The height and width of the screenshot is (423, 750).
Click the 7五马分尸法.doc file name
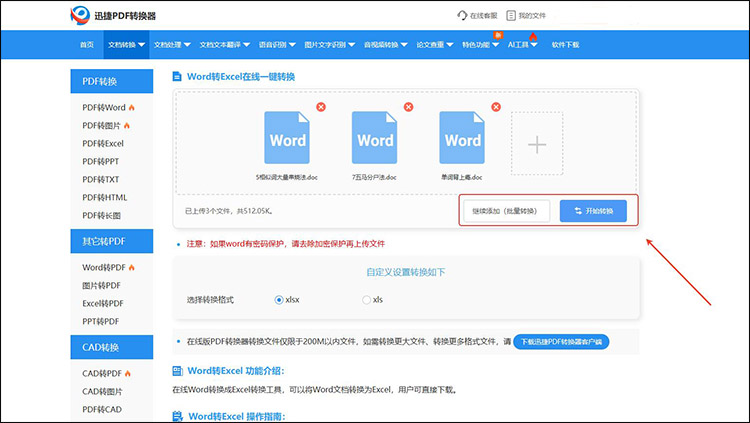point(375,177)
